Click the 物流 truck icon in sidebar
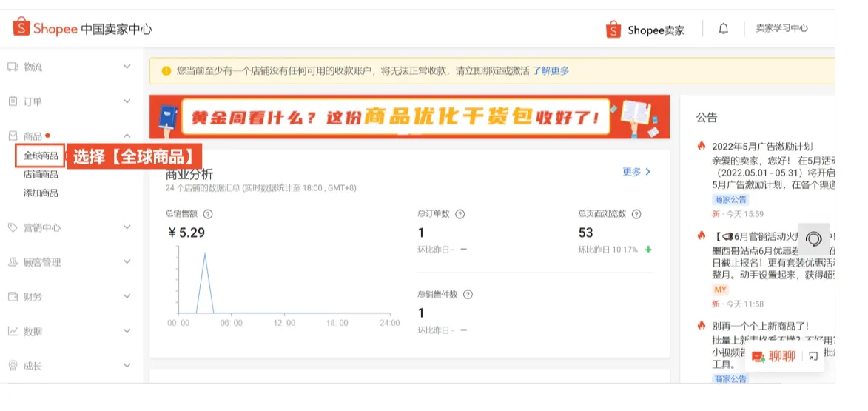The width and height of the screenshot is (868, 411). coord(13,67)
